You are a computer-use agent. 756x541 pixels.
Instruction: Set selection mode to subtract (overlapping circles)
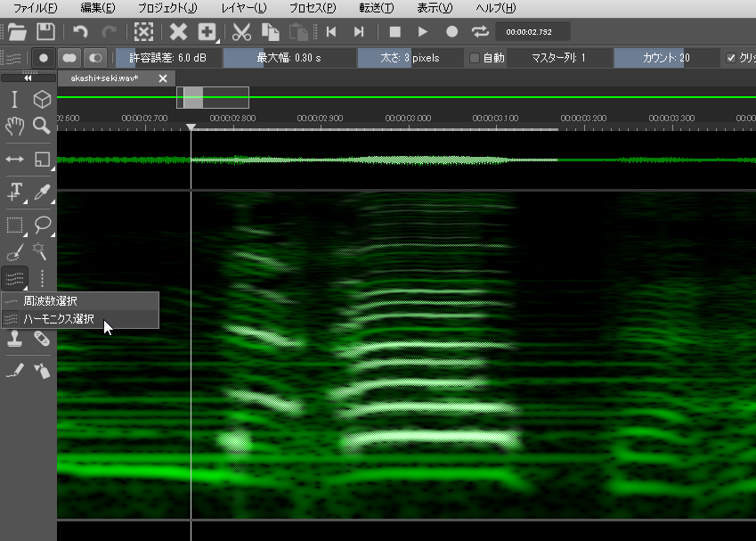point(95,58)
